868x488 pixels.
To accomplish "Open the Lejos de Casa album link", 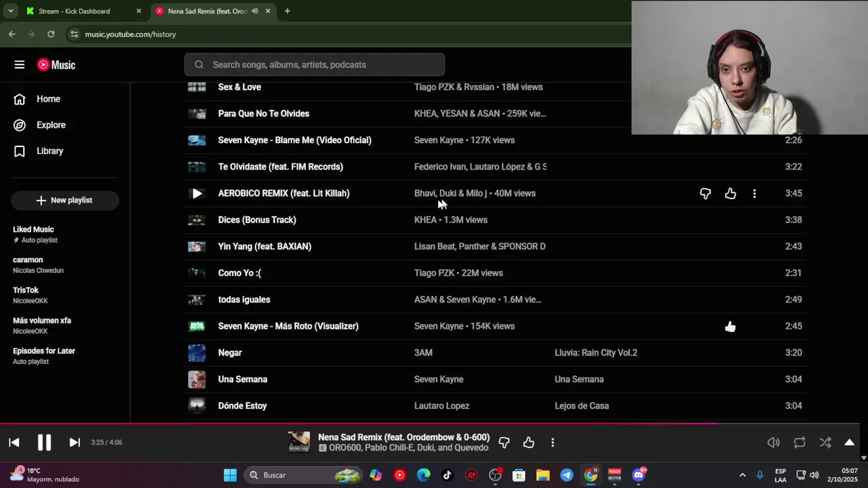I will tap(582, 406).
